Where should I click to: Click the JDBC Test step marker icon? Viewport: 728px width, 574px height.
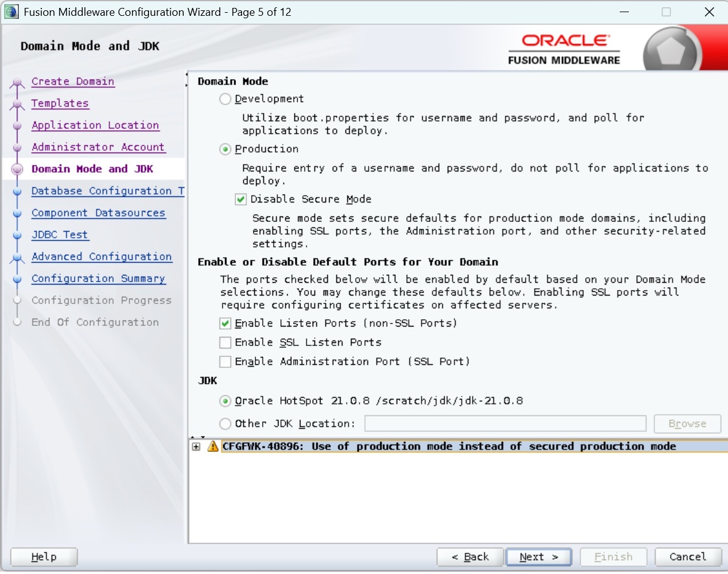(17, 235)
